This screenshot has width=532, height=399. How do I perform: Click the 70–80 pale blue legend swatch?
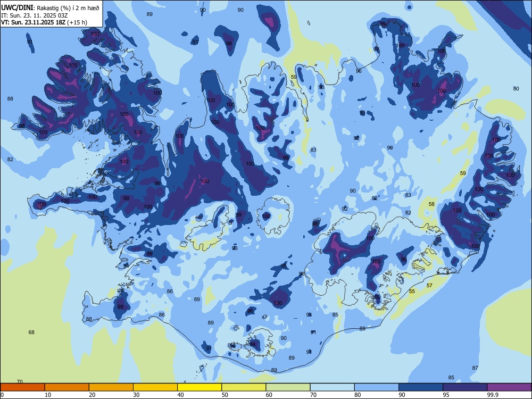point(332,387)
